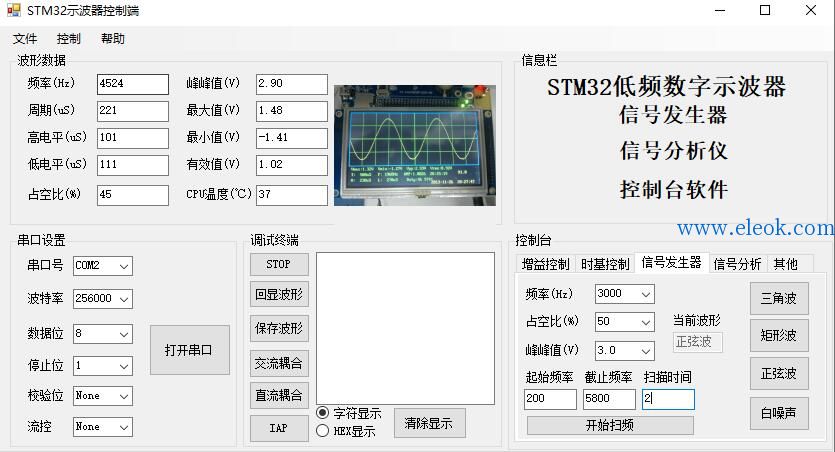Click the 高电平(uS) field showing 101
This screenshot has width=835, height=452.
(x=133, y=138)
